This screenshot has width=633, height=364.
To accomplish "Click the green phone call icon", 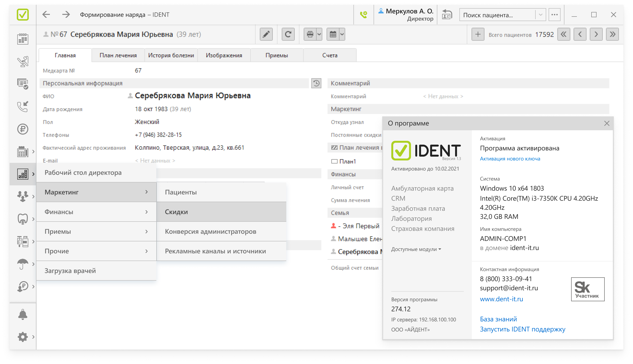I will point(363,15).
